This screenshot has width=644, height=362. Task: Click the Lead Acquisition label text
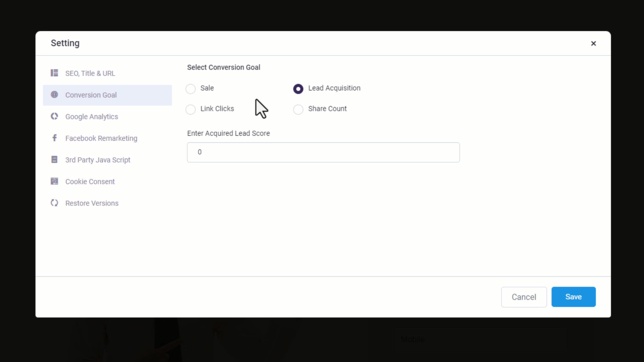(334, 88)
